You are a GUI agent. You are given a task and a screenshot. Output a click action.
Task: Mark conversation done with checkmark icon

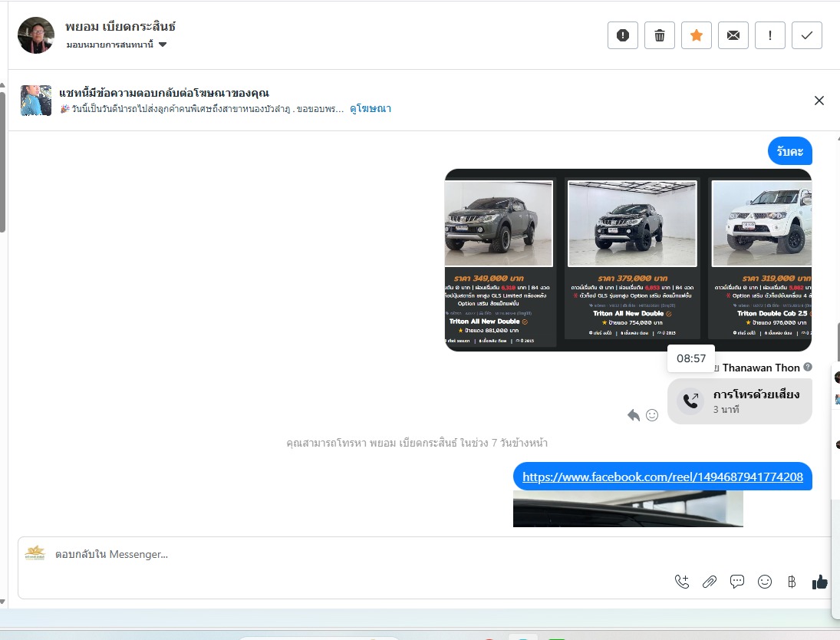click(x=807, y=35)
